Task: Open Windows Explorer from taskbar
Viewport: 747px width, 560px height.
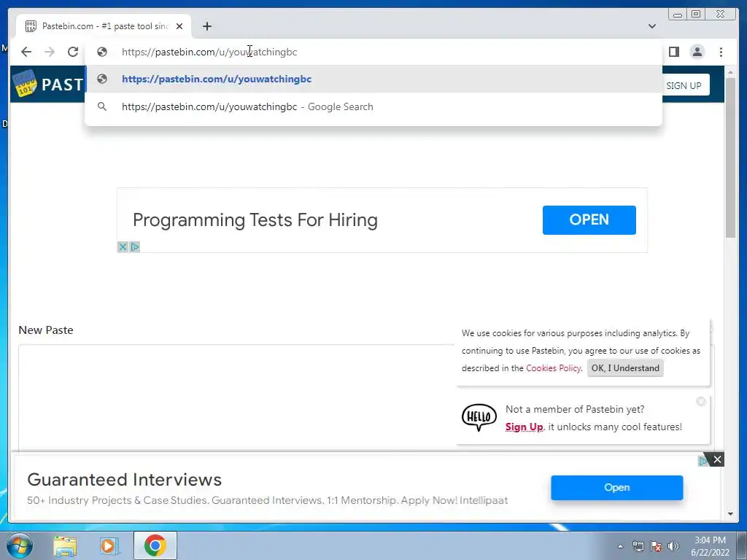Action: tap(65, 545)
